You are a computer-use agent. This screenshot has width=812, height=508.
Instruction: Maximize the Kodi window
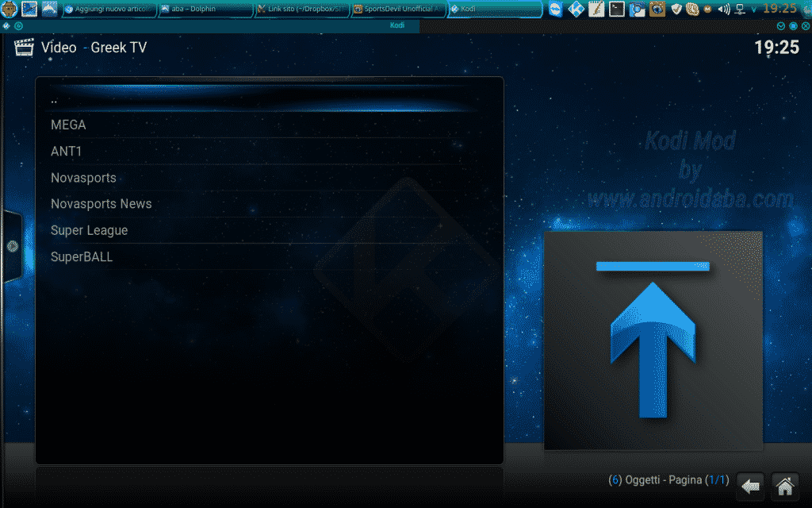point(793,25)
